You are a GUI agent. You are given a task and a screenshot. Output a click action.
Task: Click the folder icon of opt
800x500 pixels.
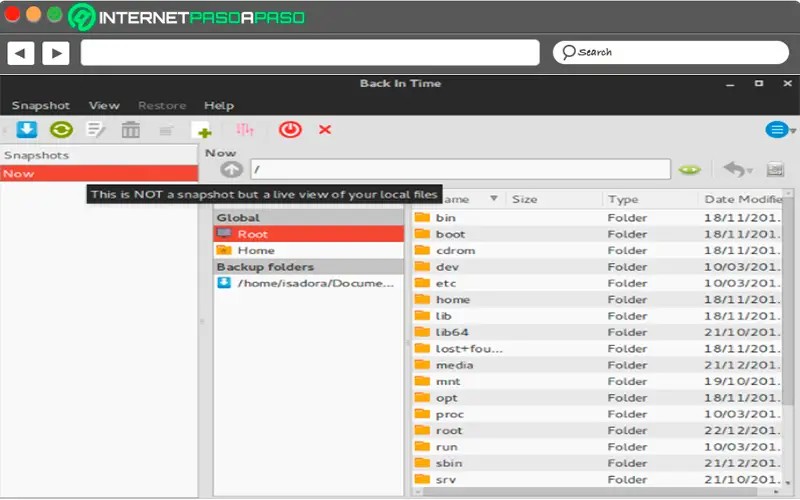[422, 397]
